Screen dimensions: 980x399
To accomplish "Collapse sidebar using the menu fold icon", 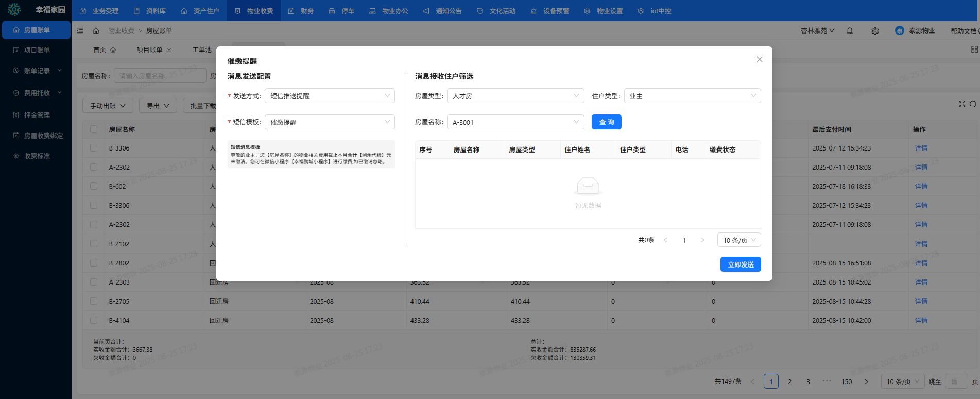I will 80,31.
